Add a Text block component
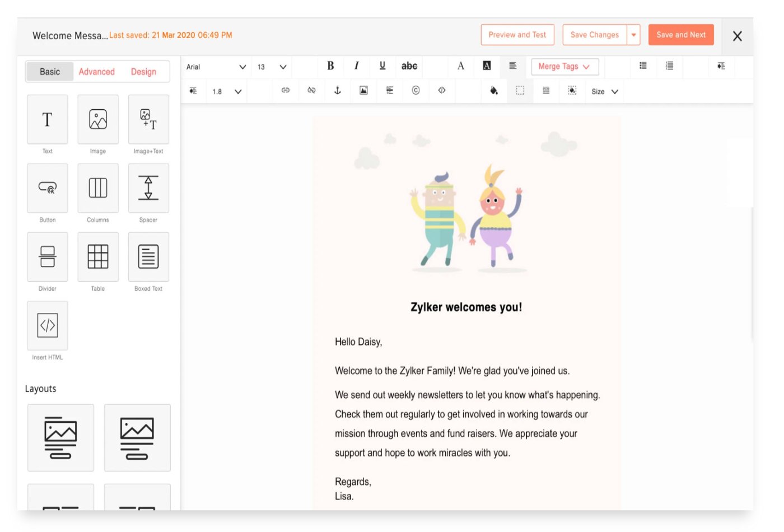Image resolution: width=784 pixels, height=532 pixels. click(x=48, y=119)
